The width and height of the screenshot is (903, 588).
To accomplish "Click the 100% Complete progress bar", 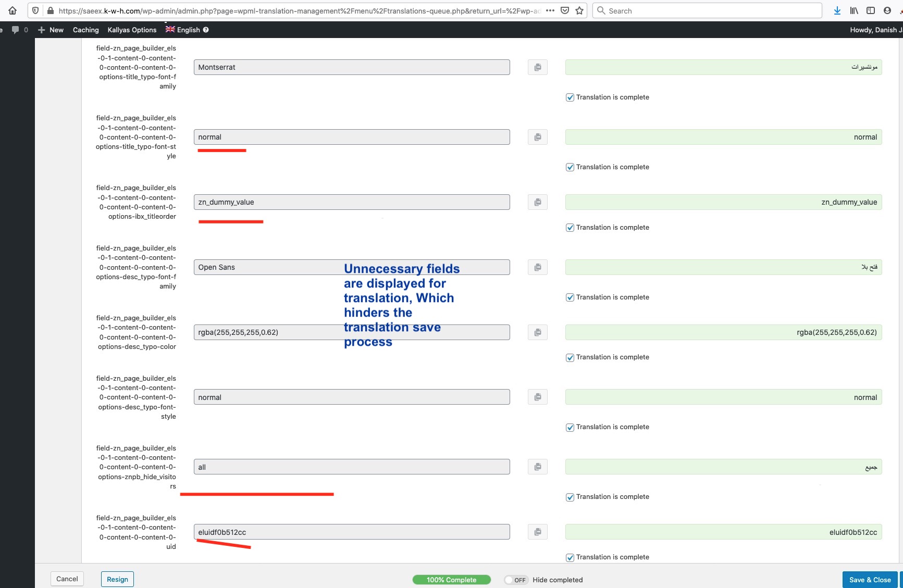I will pyautogui.click(x=451, y=580).
